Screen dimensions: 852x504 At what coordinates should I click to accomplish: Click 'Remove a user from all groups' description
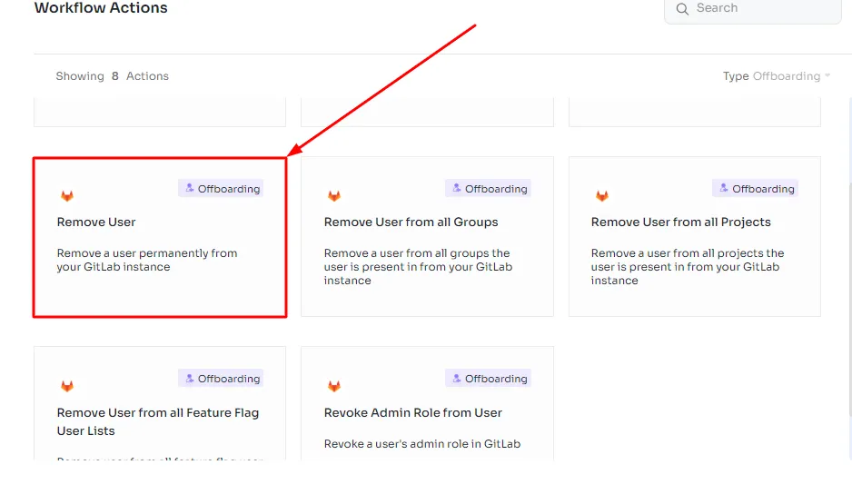click(x=418, y=267)
